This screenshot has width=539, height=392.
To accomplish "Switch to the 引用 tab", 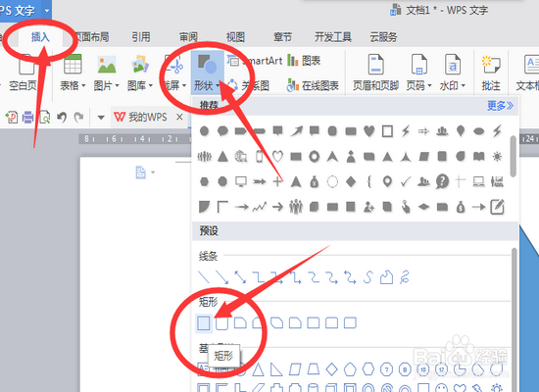I will [141, 37].
